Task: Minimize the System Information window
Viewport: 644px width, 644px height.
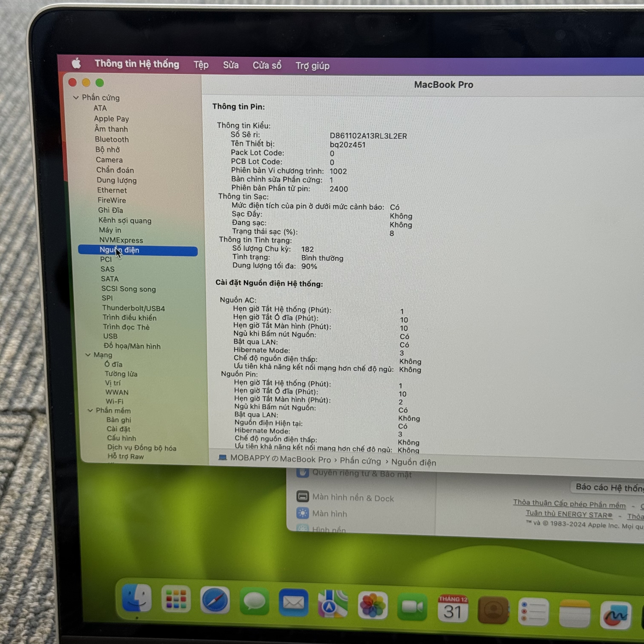Action: 86,82
